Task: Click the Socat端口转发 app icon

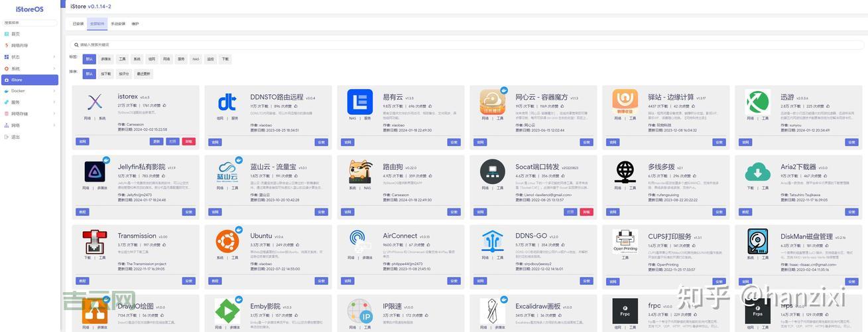Action: 493,171
